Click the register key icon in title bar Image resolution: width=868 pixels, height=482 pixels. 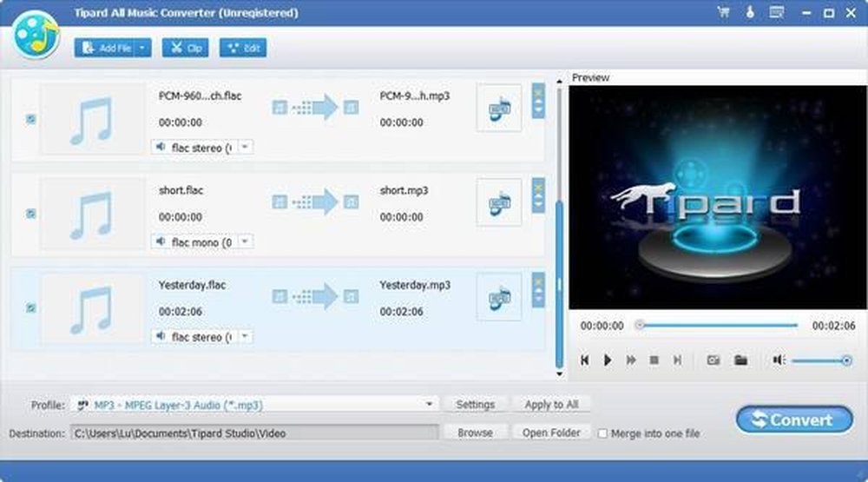tap(750, 12)
